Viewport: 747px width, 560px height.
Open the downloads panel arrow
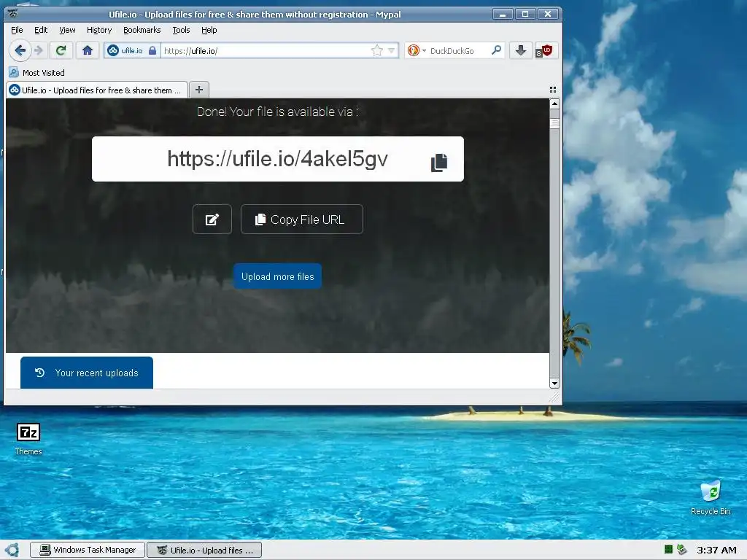(521, 50)
